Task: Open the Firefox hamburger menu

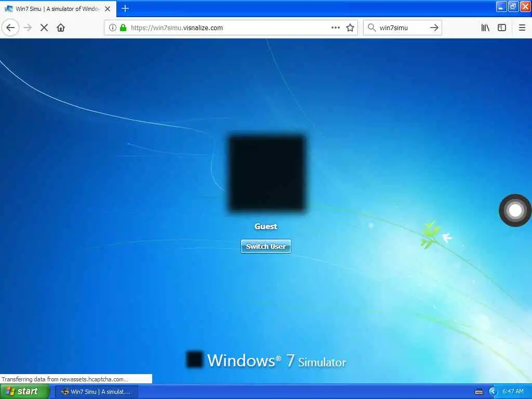Action: 522,28
